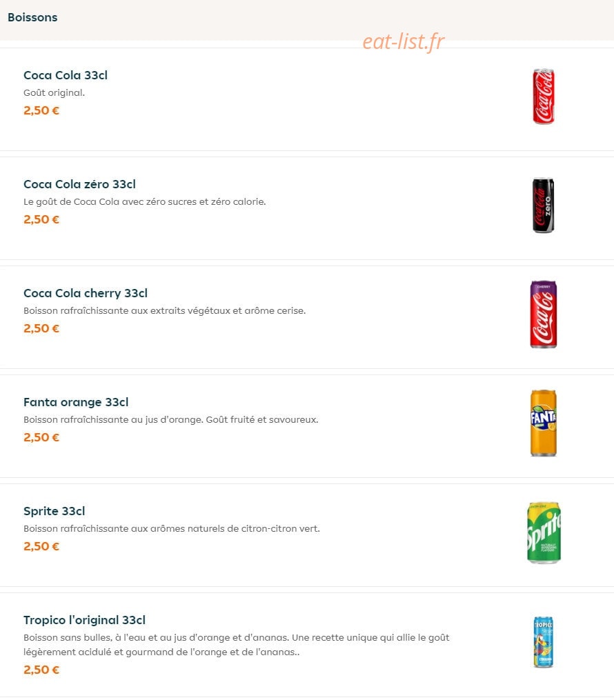Click the 'Goût original.' description text
The image size is (614, 700).
54,93
